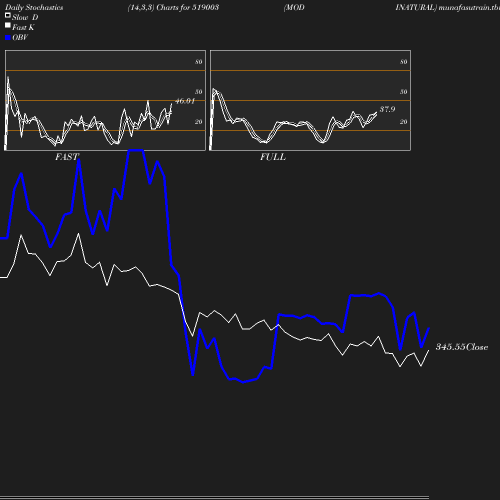
Task: Click the 80 axis label in FULL chart
Action: point(404,62)
